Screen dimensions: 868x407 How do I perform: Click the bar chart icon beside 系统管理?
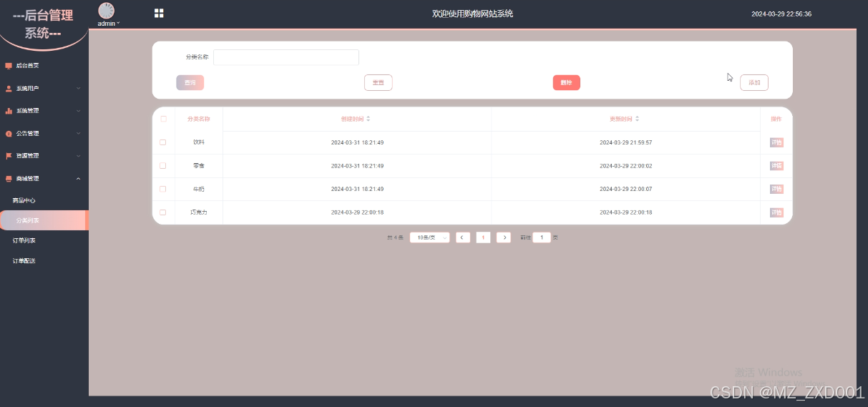(x=9, y=111)
